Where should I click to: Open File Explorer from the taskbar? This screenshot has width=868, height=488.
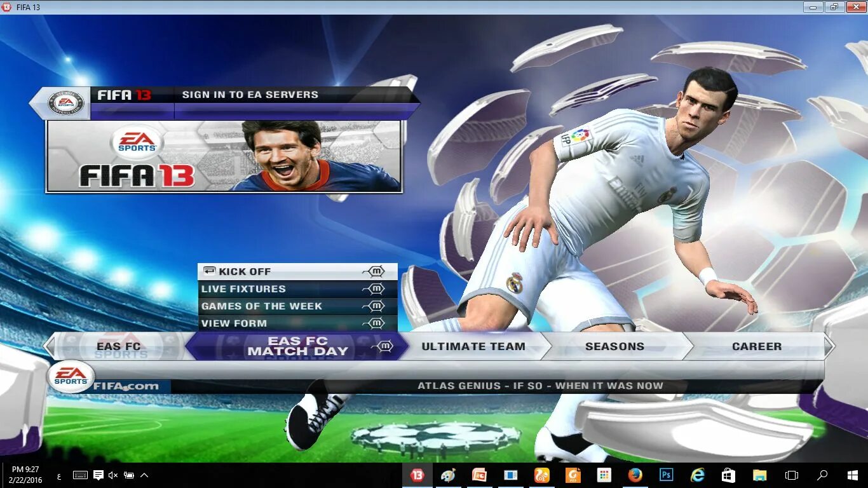[759, 475]
